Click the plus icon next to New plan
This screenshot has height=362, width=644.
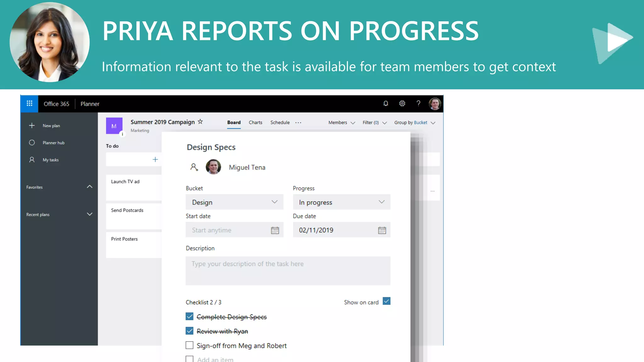[x=32, y=125]
